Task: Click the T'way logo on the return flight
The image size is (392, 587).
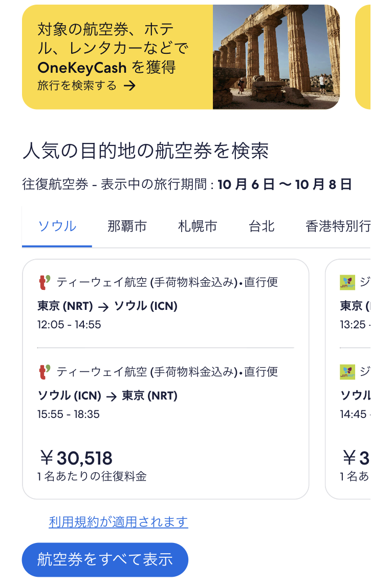Action: click(45, 371)
